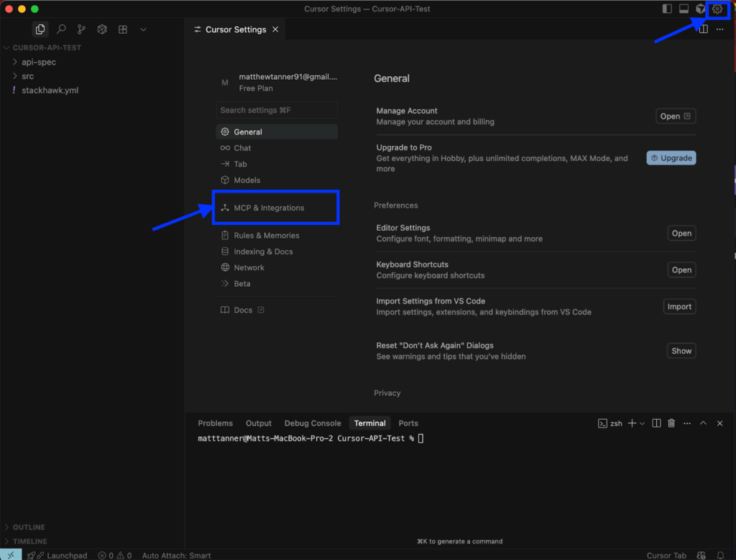The width and height of the screenshot is (736, 560).
Task: Open Beta settings section
Action: coord(277,283)
